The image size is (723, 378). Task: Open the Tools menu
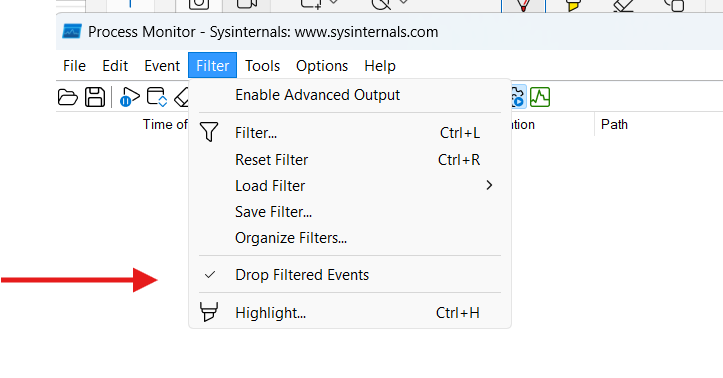tap(262, 66)
